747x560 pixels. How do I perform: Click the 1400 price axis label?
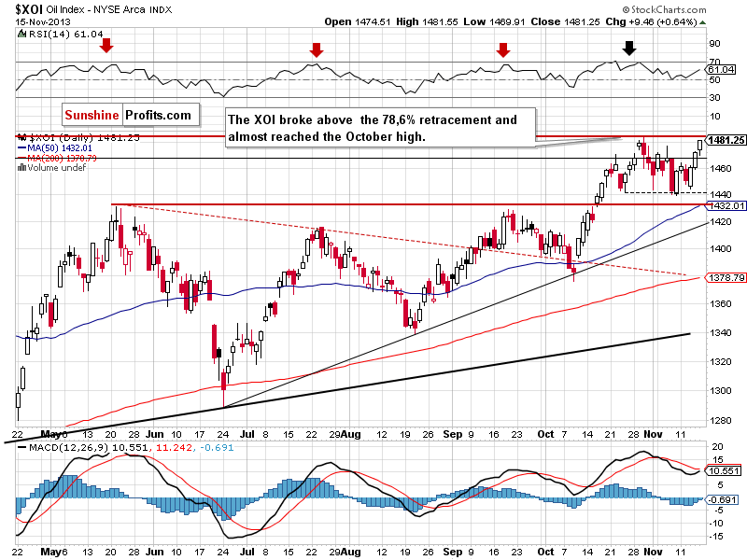719,249
